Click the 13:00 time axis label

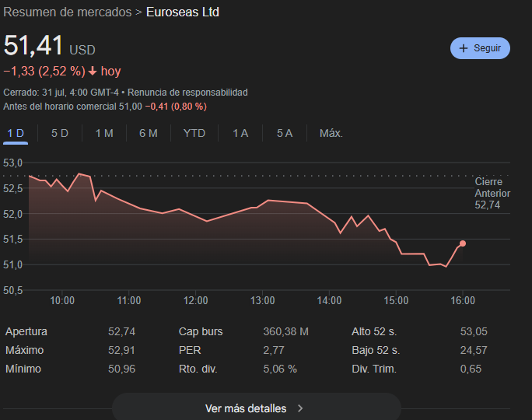(x=262, y=300)
